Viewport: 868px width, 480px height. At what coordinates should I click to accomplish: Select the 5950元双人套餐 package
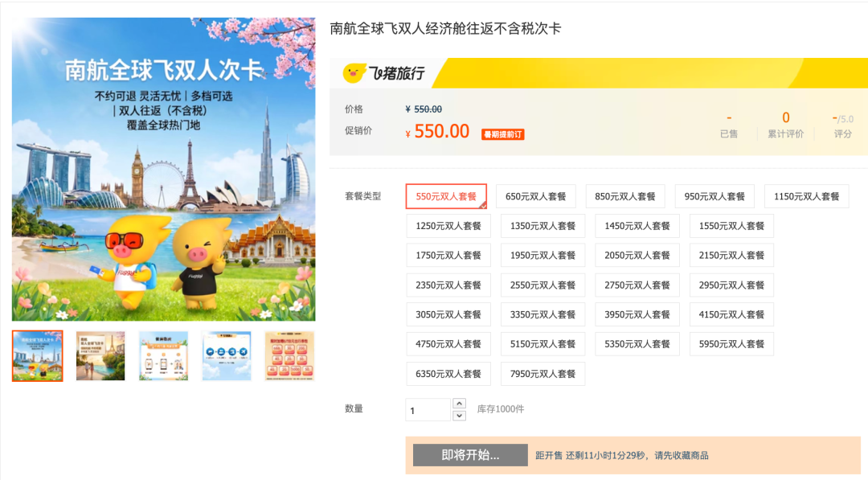pyautogui.click(x=732, y=344)
